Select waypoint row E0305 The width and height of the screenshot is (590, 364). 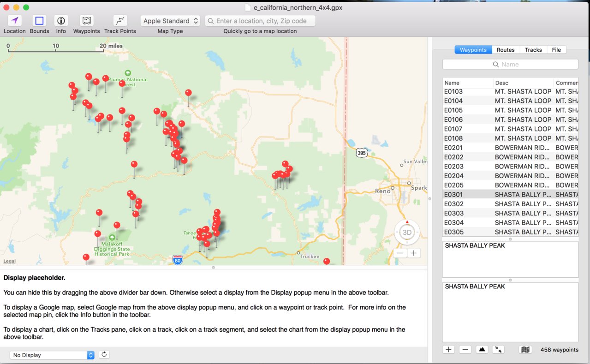point(510,232)
